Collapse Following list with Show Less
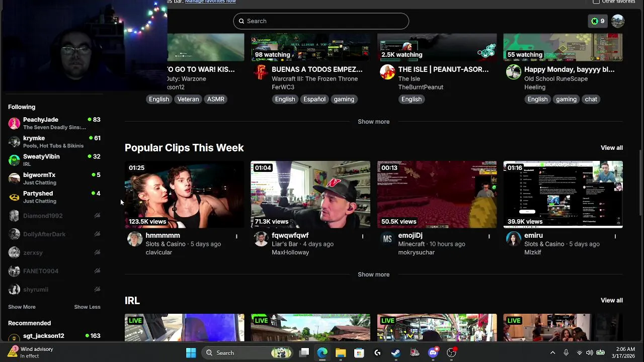Screen dimensions: 644x362 click(x=87, y=307)
